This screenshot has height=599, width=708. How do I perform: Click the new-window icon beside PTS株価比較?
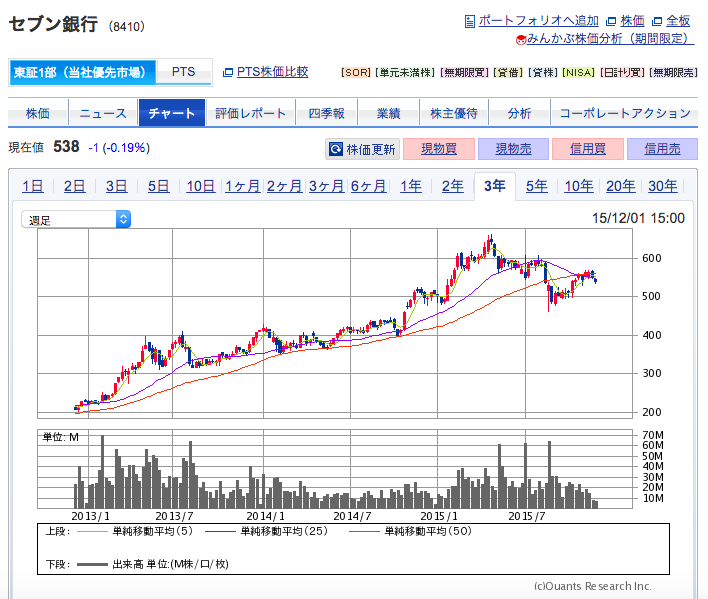(x=228, y=72)
